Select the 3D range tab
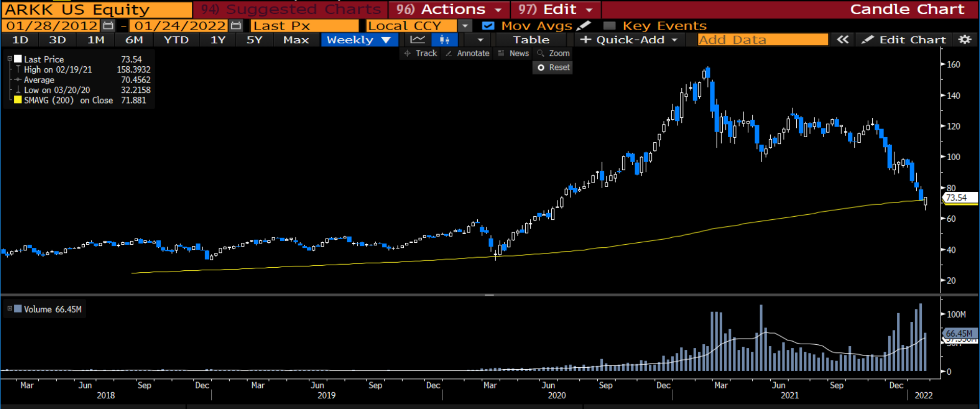Screen dimensions: 980x409 tap(57, 40)
